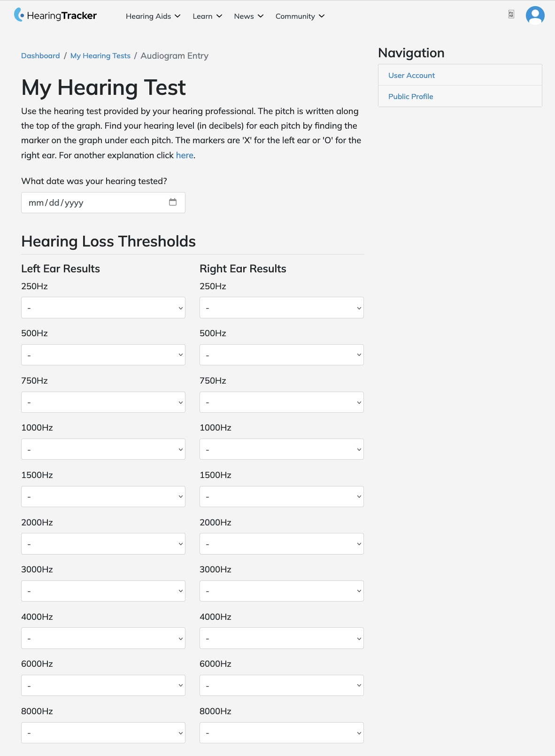Open the Community menu
The height and width of the screenshot is (756, 555).
(300, 16)
